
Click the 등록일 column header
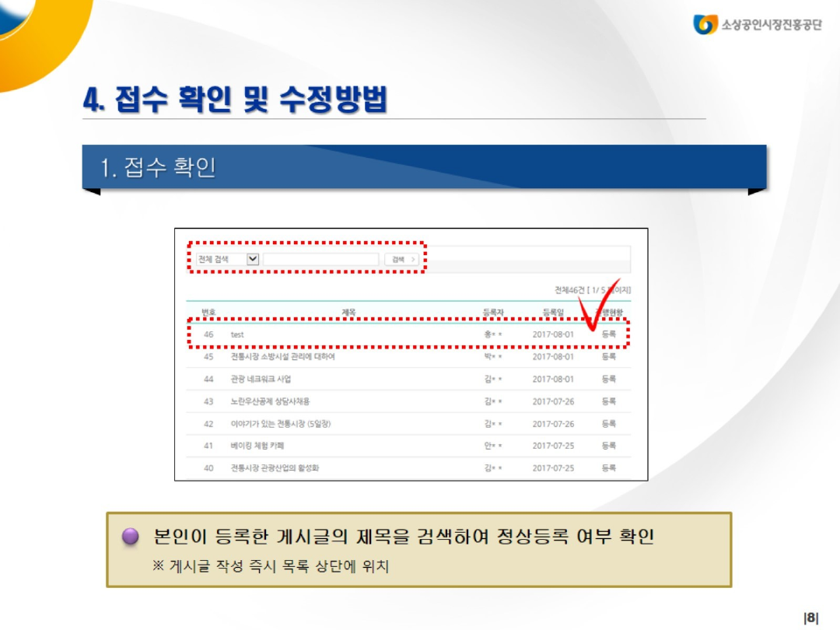coord(553,313)
